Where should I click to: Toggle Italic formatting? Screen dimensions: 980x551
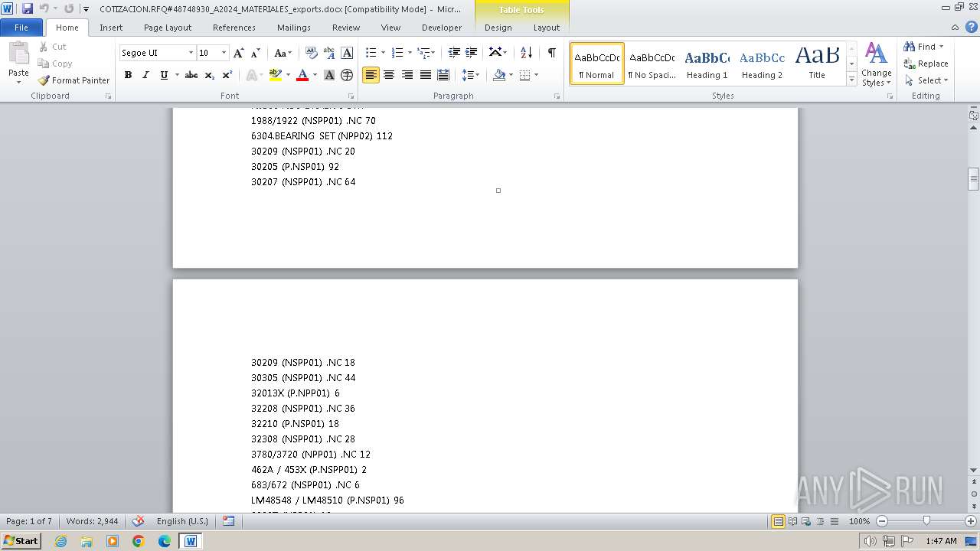pyautogui.click(x=145, y=75)
